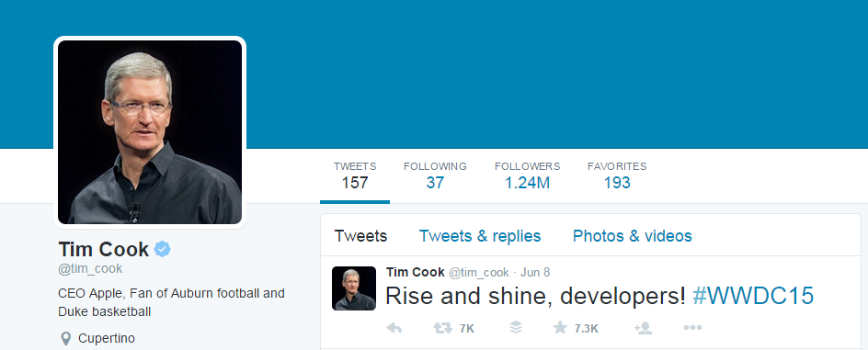Viewport: 868px width, 350px height.
Task: Switch to Tweets & replies tab
Action: [x=480, y=236]
